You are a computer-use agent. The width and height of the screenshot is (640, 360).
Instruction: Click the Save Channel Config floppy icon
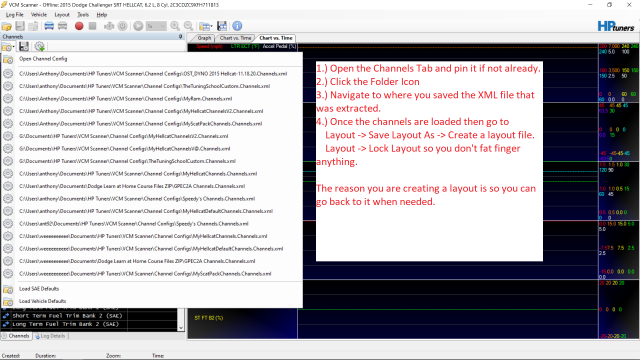[24, 47]
